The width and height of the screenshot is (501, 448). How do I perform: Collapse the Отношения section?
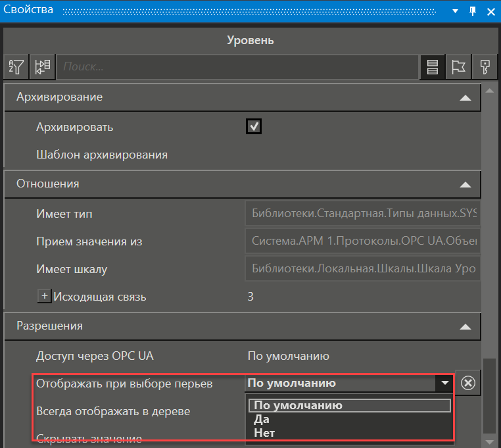point(465,184)
